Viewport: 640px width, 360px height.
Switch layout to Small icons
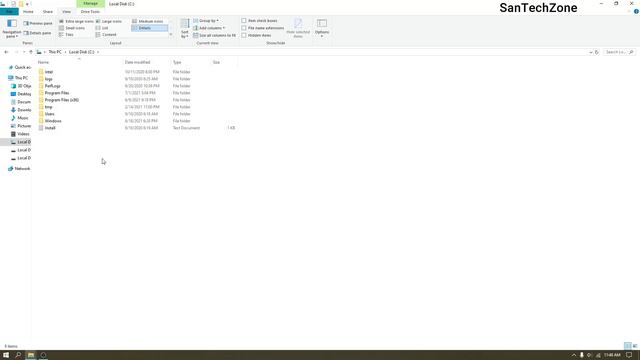click(x=72, y=28)
